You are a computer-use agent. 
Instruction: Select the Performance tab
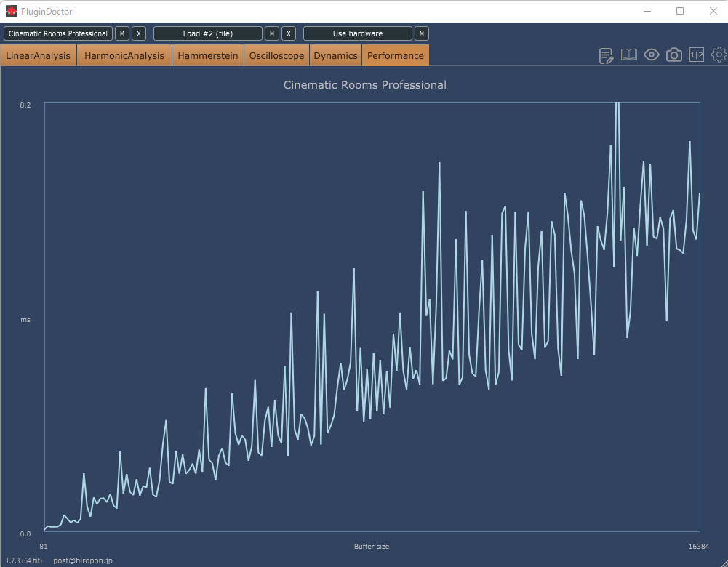pos(395,56)
